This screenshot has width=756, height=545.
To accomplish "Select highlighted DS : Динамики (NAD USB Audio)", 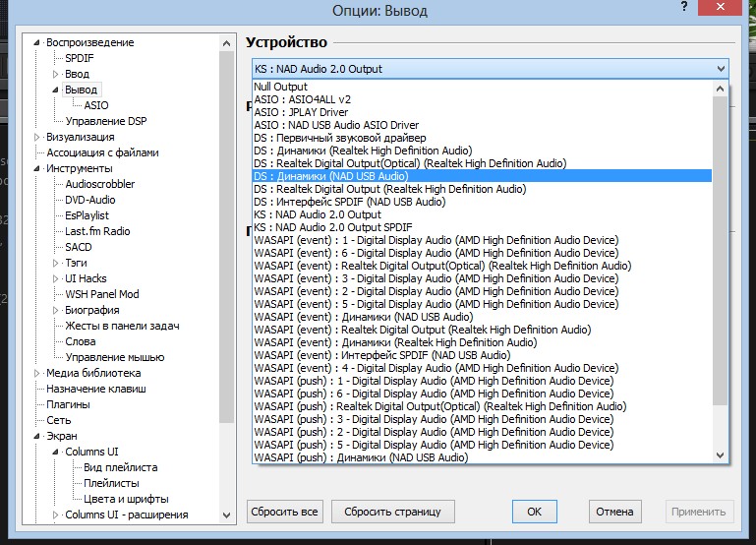I will 482,176.
